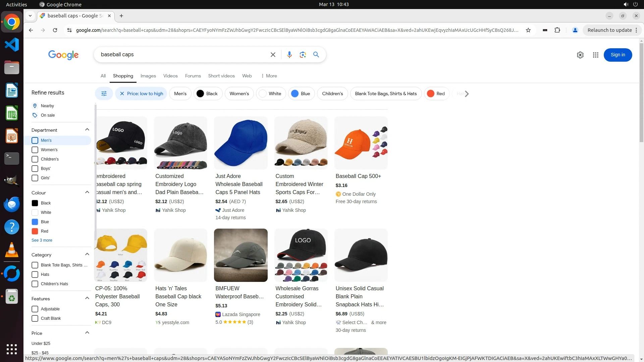
Task: Enable the Adjustable feature checkbox
Action: pos(35,309)
